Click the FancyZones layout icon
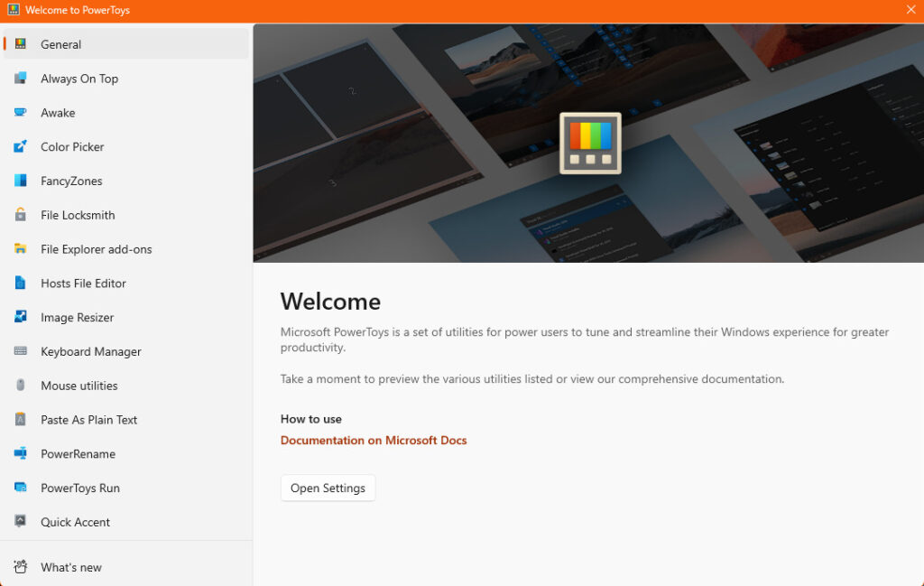Screen dimensions: 924x586 [21, 181]
